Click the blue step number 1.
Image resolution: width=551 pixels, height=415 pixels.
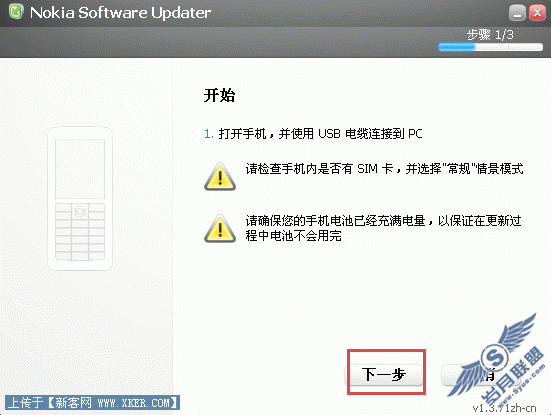point(209,134)
